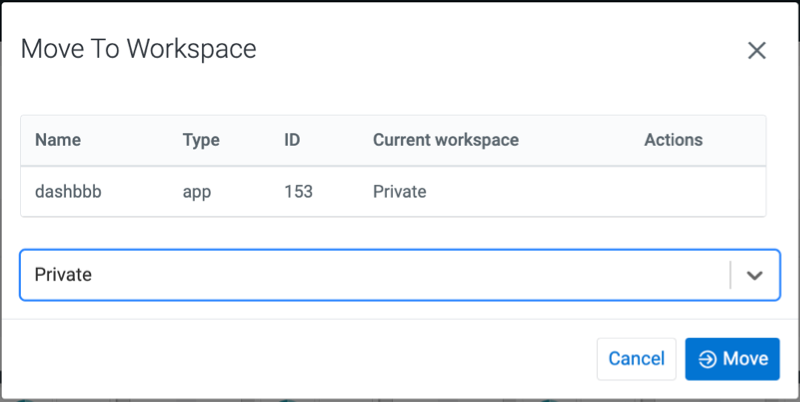800x402 pixels.
Task: Focus the workspace selector's Private text
Action: tap(64, 275)
